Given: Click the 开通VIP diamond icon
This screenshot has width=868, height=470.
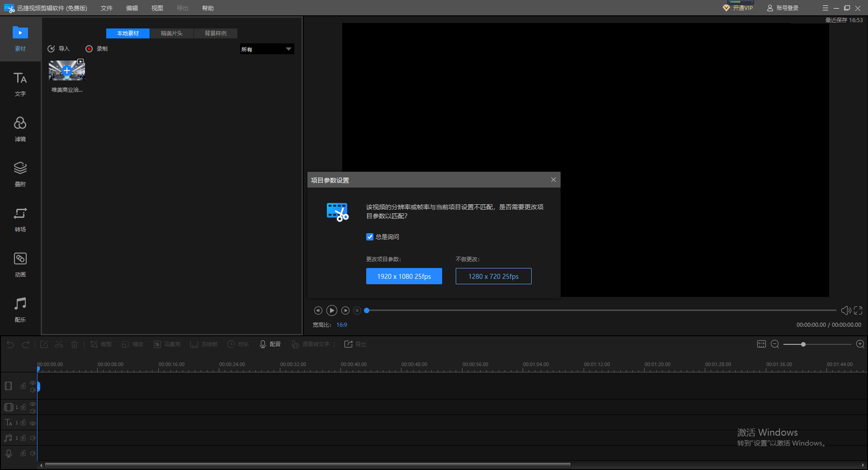Looking at the screenshot, I should (x=726, y=8).
